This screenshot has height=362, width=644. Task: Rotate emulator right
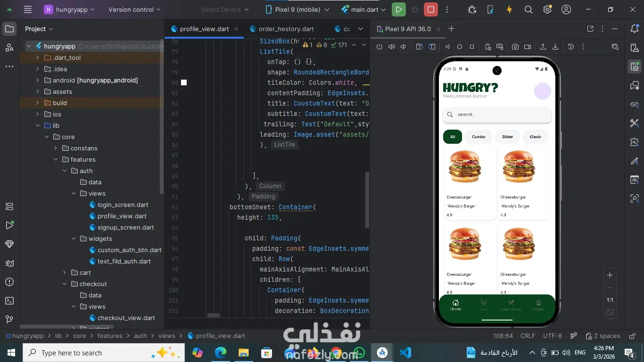pos(432,47)
